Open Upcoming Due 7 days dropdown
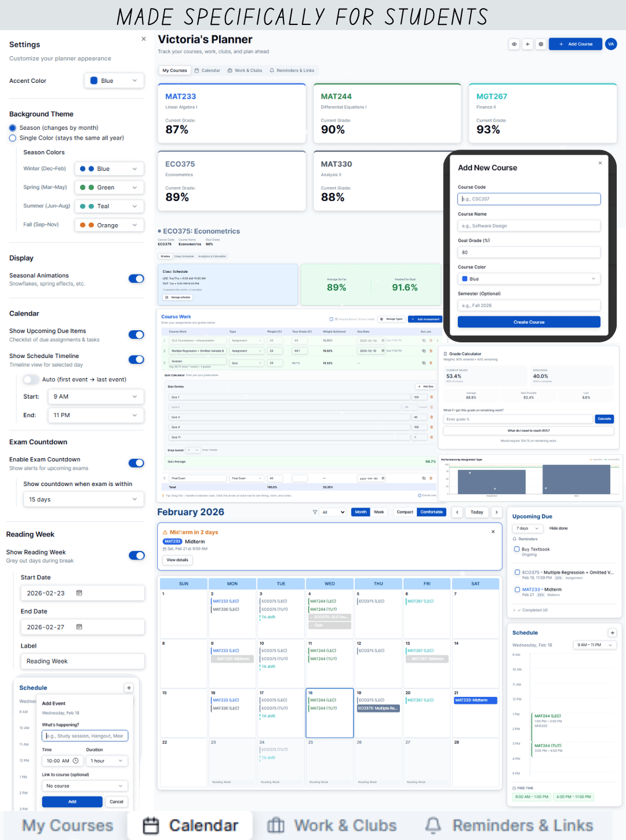This screenshot has height=840, width=626. pos(528,528)
